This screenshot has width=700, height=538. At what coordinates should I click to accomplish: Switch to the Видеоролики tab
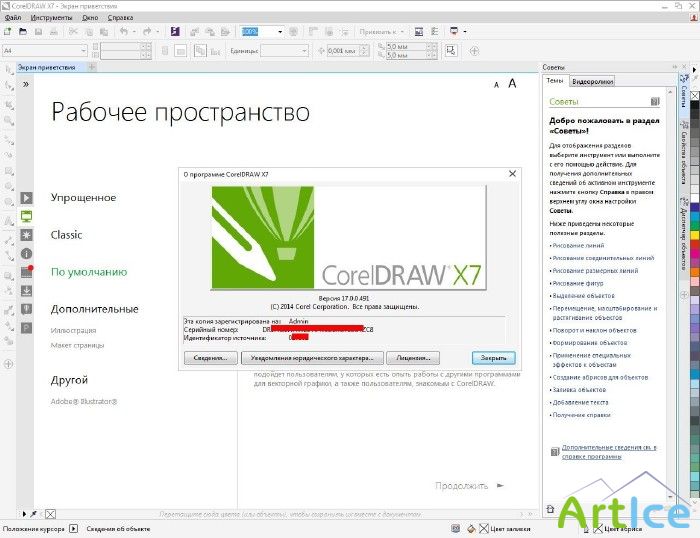(592, 81)
